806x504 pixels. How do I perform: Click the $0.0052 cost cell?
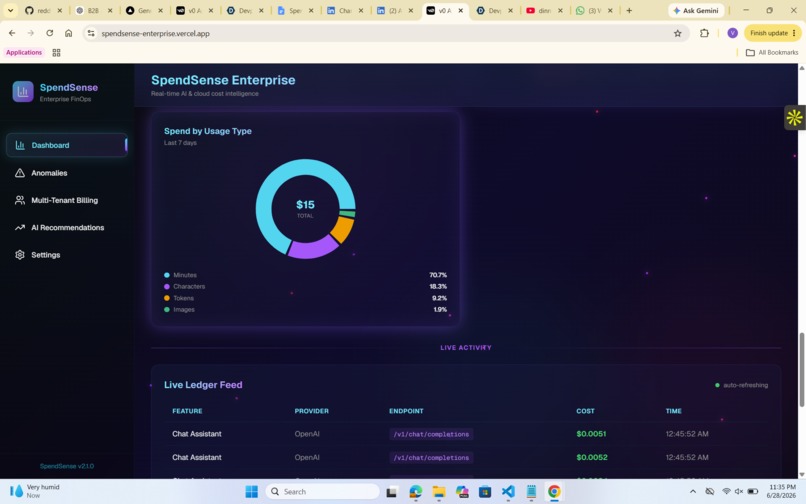coord(592,457)
